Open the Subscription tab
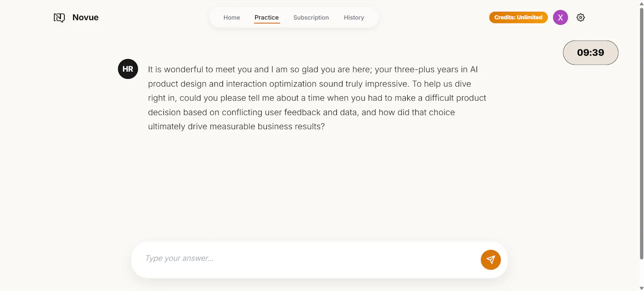Image resolution: width=644 pixels, height=291 pixels. pos(311,17)
